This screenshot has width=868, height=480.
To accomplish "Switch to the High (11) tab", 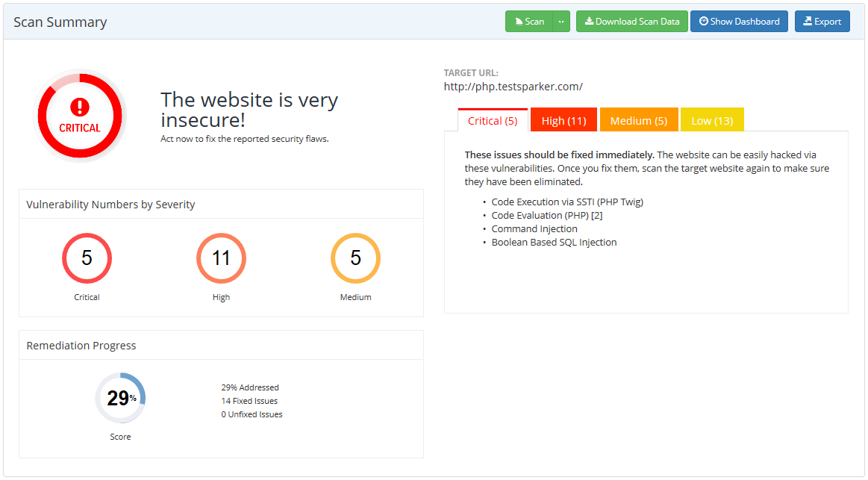I will [563, 121].
